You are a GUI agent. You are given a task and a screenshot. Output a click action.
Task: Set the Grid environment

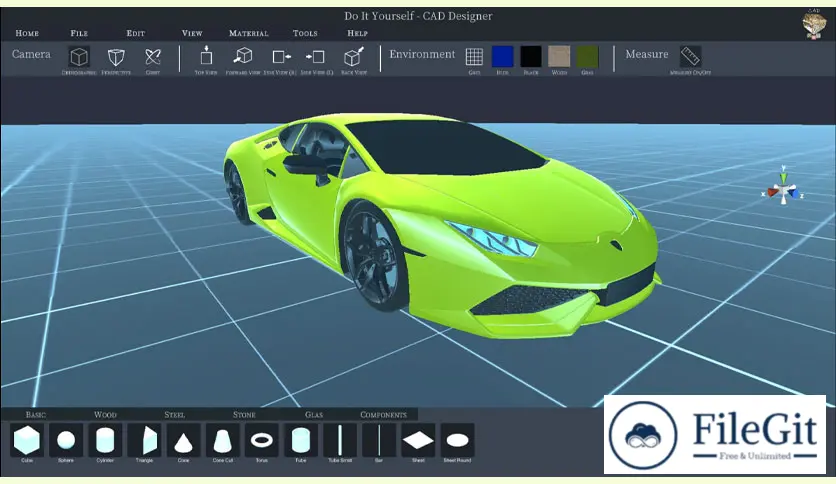click(x=474, y=57)
